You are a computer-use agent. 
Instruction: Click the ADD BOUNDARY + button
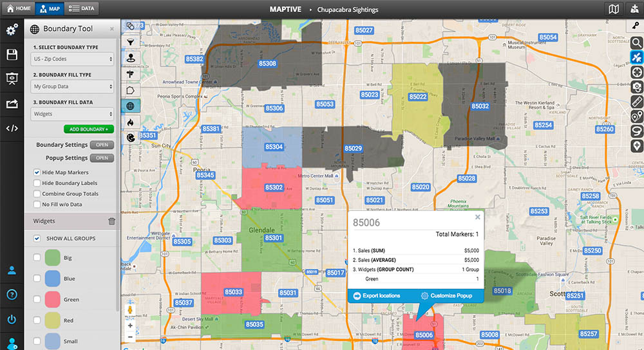click(x=89, y=129)
